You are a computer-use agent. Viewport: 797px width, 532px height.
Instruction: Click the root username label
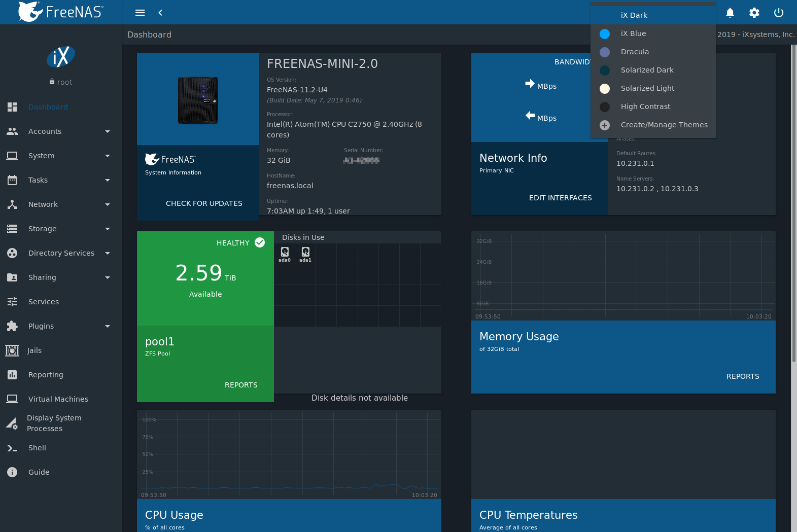coord(64,82)
